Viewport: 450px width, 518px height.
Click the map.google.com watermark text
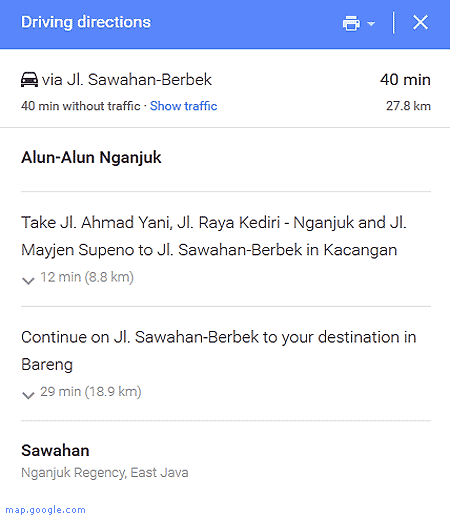pos(46,510)
